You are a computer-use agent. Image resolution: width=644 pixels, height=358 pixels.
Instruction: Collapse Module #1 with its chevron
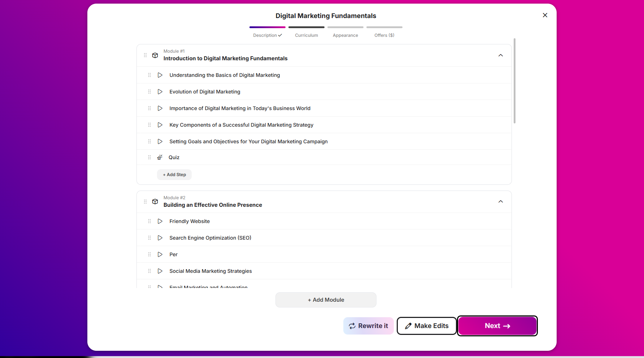[x=501, y=55]
